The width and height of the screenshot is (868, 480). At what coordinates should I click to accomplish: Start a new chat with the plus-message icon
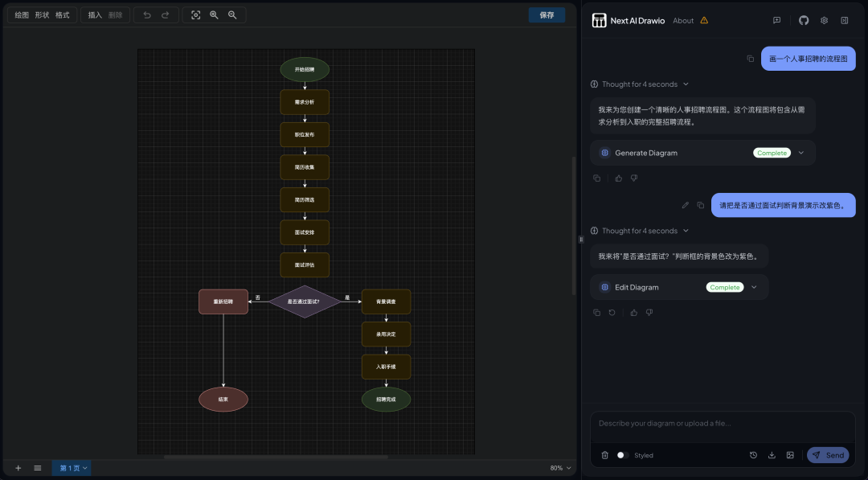tap(776, 21)
